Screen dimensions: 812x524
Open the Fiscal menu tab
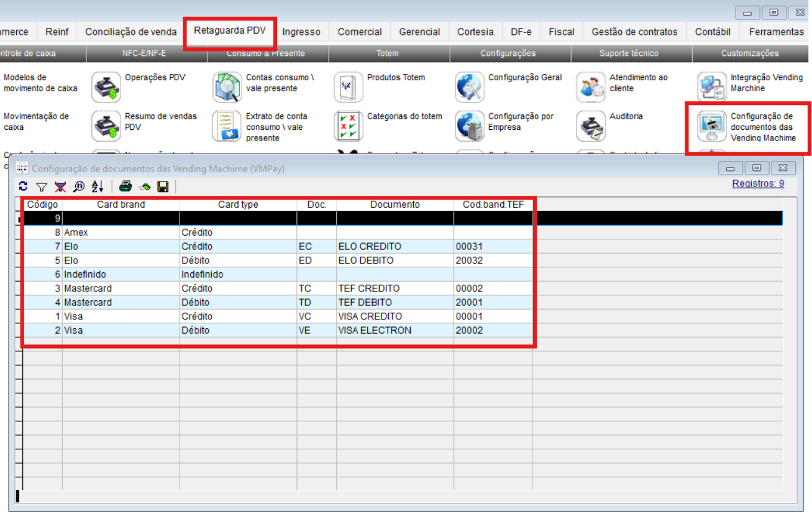point(561,32)
